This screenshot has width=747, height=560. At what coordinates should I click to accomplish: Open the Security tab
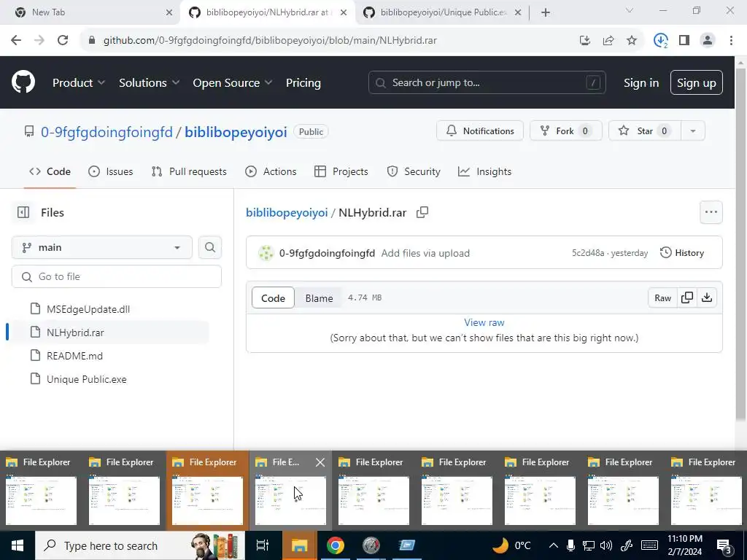pos(414,171)
